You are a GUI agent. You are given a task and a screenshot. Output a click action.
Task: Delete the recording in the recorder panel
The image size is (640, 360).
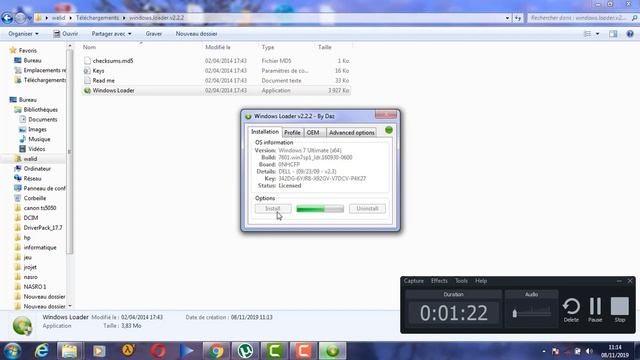(x=571, y=310)
